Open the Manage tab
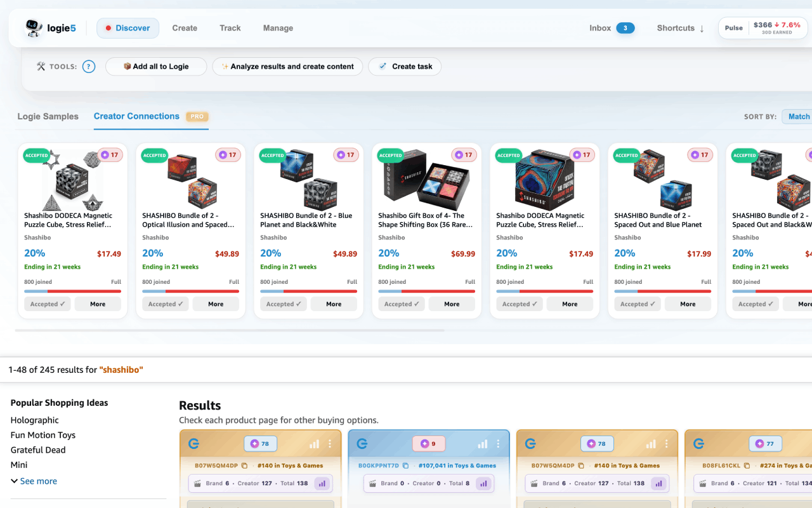This screenshot has width=812, height=508. tap(278, 28)
